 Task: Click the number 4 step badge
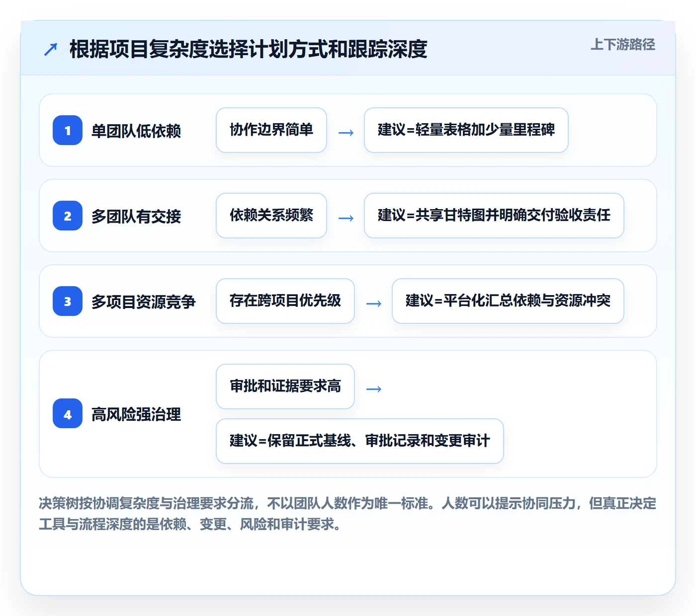pos(68,414)
